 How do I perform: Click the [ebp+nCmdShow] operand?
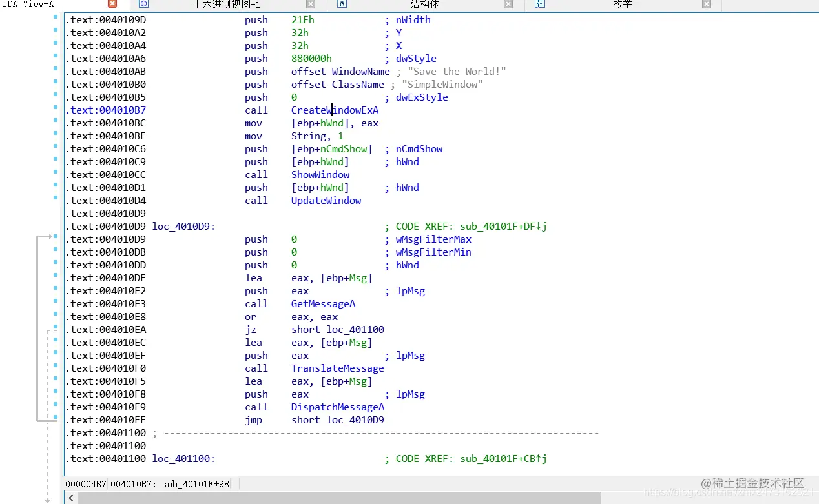[332, 149]
